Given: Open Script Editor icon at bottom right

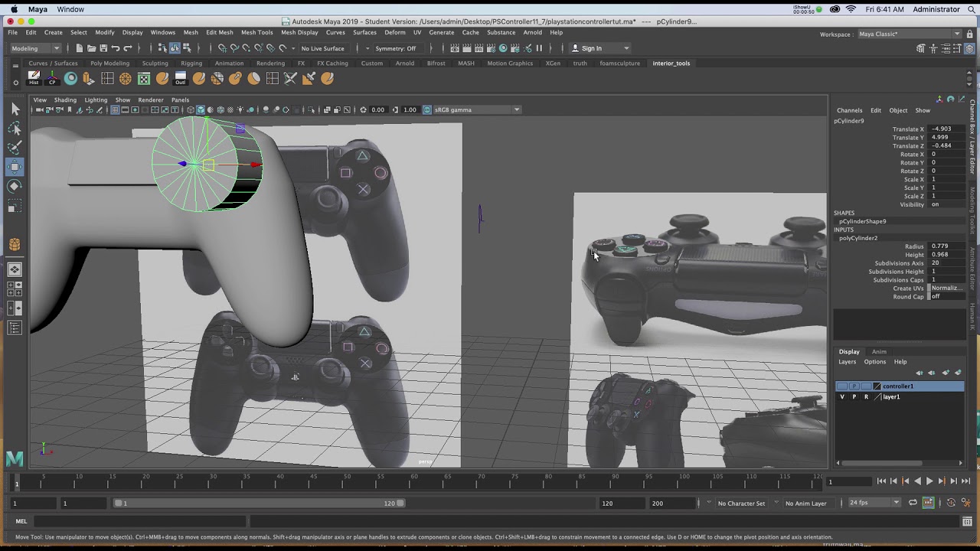Looking at the screenshot, I should 965,521.
